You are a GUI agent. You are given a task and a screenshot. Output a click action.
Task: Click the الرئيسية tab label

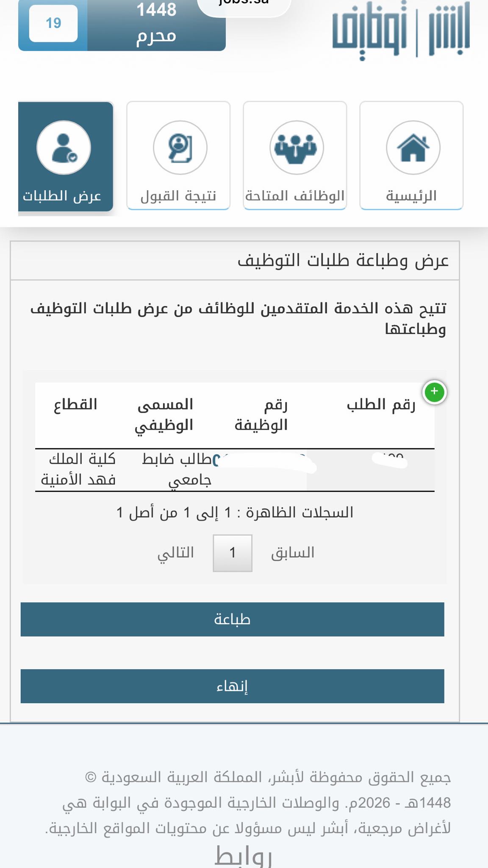[411, 196]
